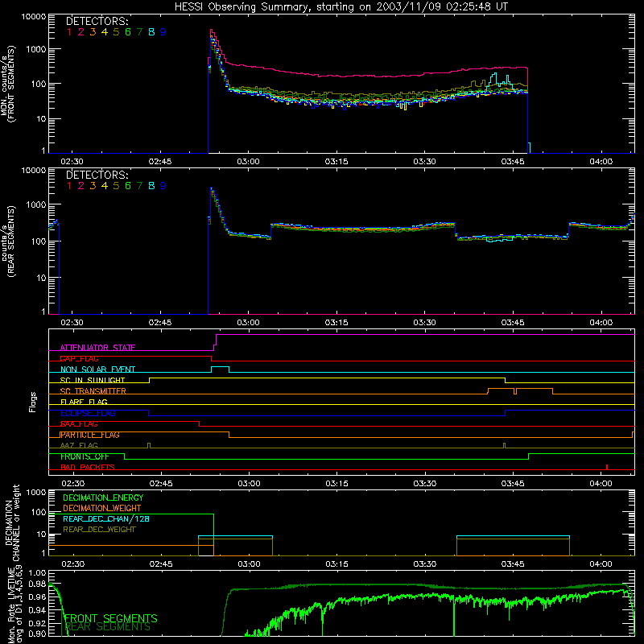Click the BAD_PACKETS flag label
644x644 pixels.
pyautogui.click(x=88, y=467)
